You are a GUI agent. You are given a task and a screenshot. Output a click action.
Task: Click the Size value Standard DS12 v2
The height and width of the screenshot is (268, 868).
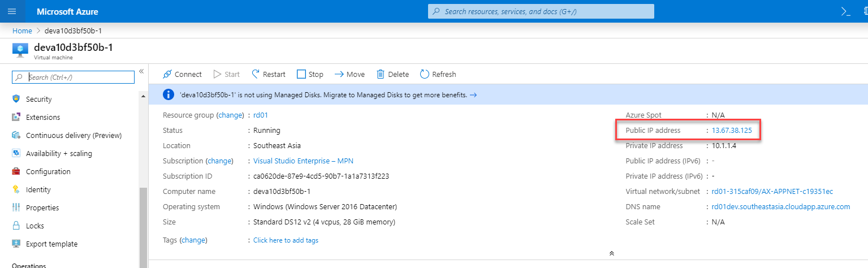point(324,222)
